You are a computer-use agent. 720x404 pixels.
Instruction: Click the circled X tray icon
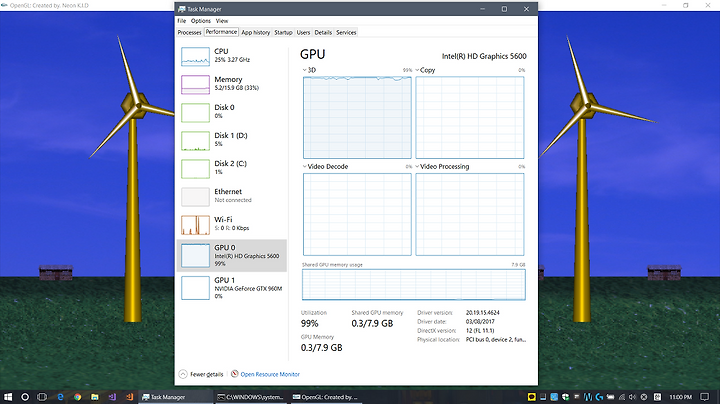coord(644,397)
